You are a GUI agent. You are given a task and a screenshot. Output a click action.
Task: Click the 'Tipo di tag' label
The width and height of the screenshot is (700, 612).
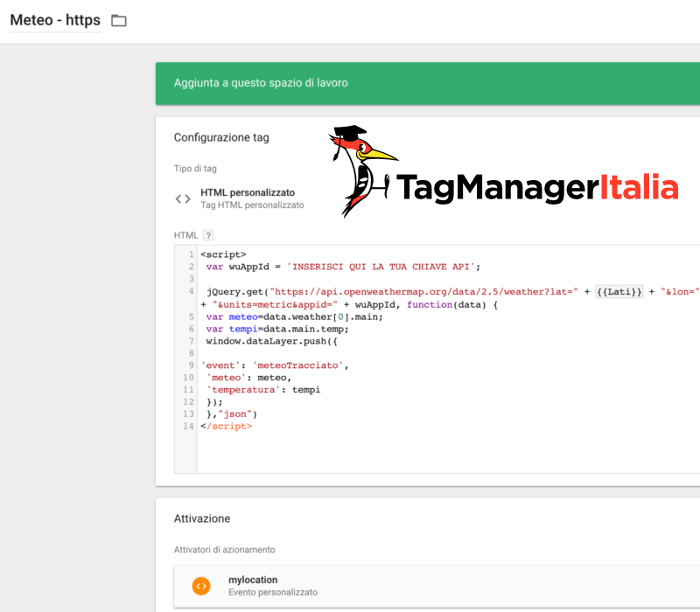195,169
